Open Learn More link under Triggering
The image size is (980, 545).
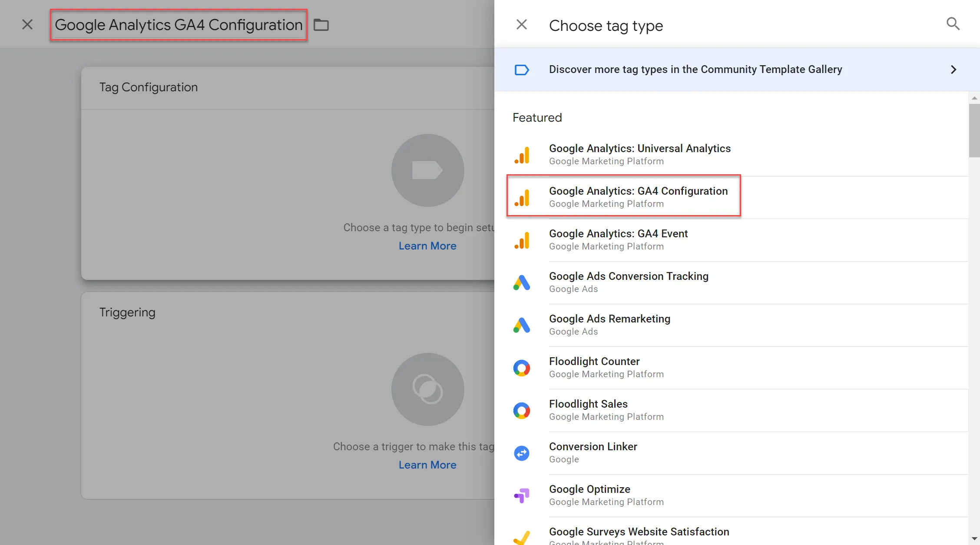point(427,465)
